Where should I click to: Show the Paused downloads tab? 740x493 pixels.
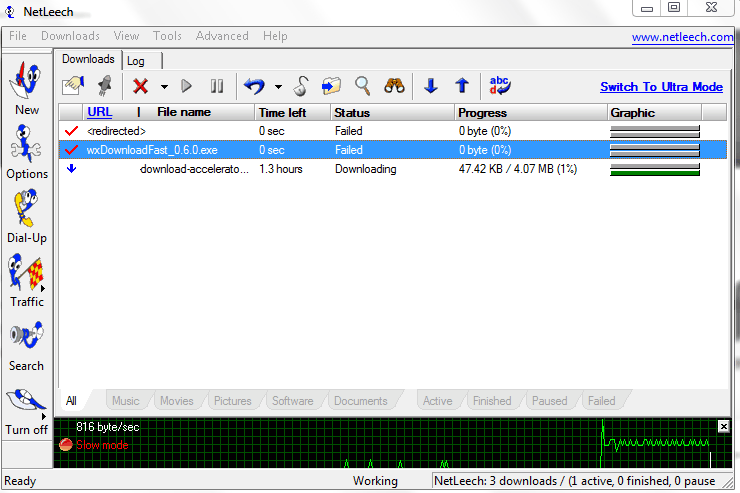coord(549,401)
